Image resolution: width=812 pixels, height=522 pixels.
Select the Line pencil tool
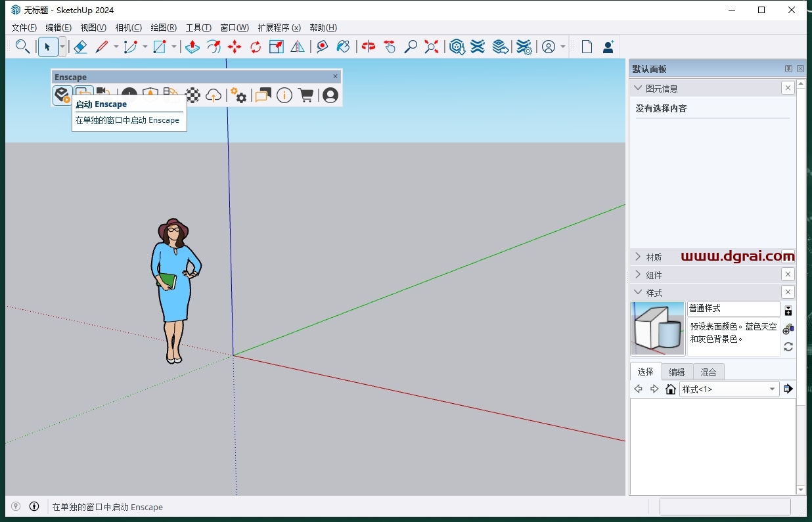pyautogui.click(x=102, y=47)
